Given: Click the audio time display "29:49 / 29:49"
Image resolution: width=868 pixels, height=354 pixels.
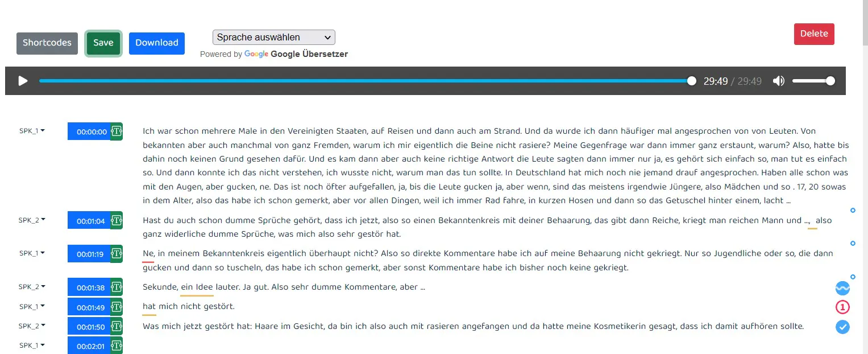Looking at the screenshot, I should 733,81.
